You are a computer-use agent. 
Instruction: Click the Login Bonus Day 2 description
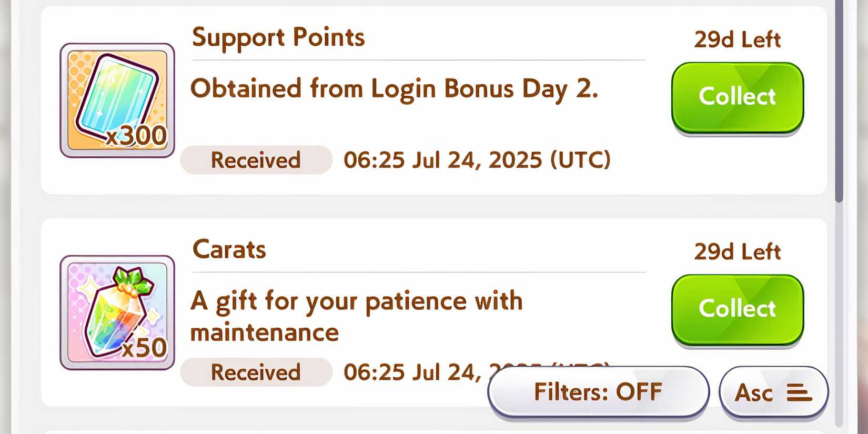[394, 88]
